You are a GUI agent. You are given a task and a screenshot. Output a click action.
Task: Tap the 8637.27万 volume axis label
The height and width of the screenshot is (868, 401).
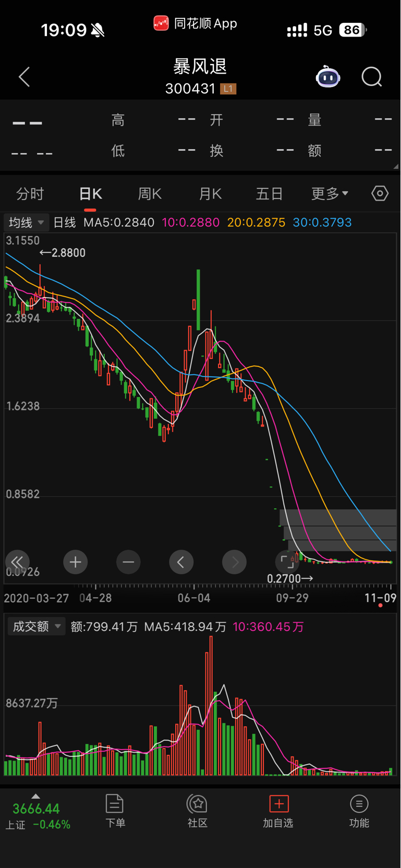(x=32, y=703)
